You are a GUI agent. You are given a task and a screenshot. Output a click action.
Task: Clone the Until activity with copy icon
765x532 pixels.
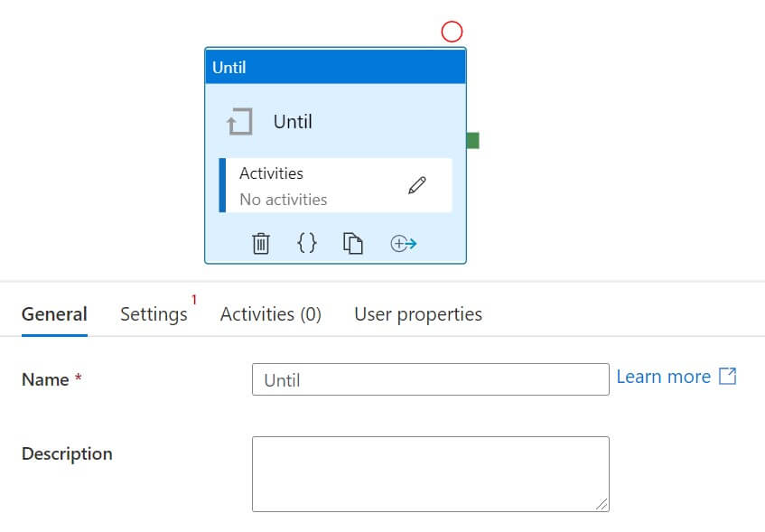click(353, 243)
